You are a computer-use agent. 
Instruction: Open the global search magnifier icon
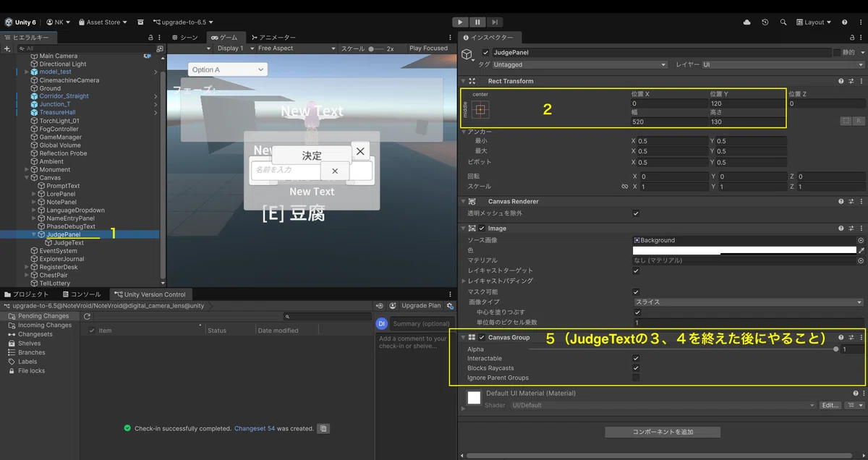pyautogui.click(x=783, y=22)
